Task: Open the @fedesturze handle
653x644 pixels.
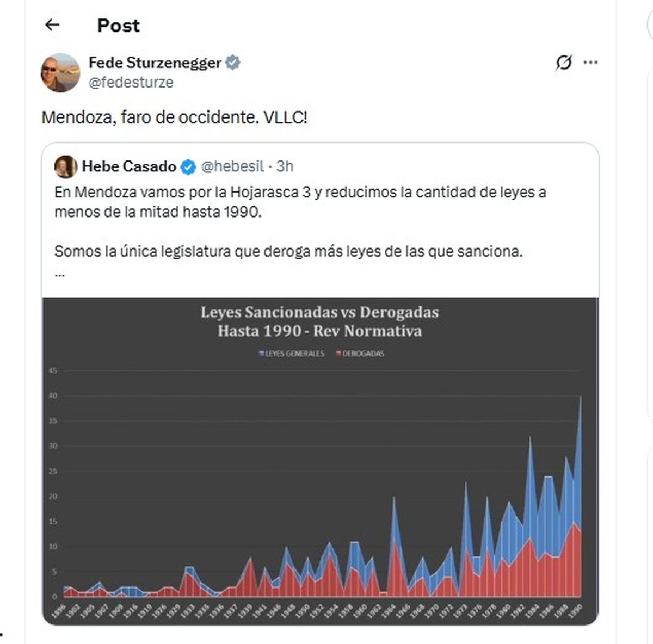Action: (x=131, y=82)
